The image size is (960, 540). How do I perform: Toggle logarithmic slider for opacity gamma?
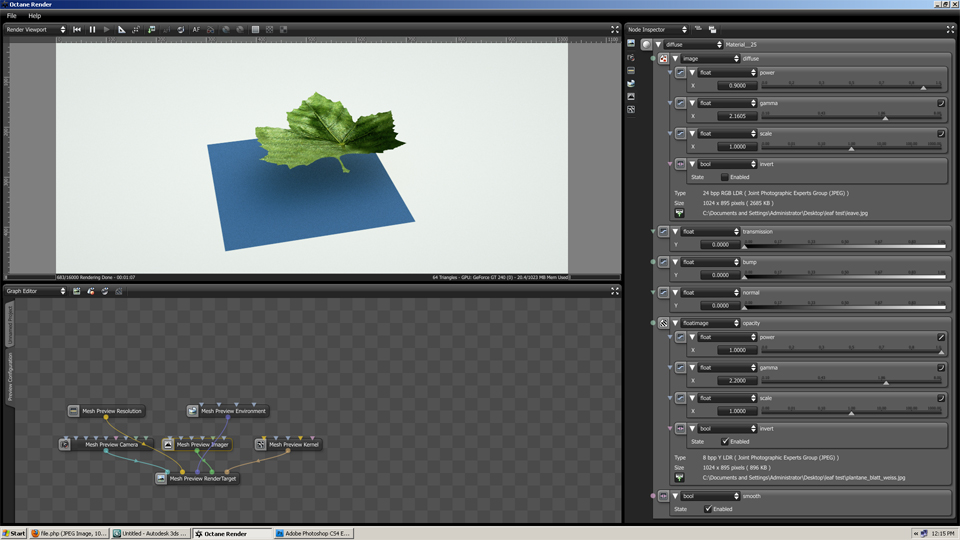(941, 367)
